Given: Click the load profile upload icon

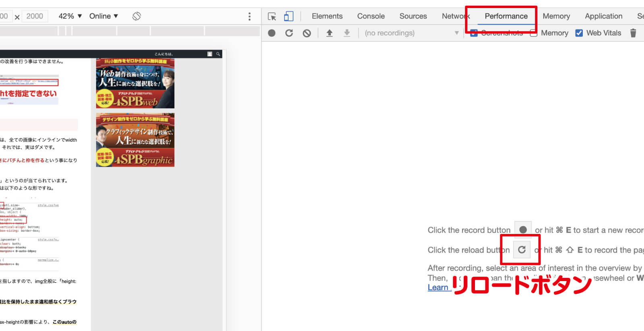Looking at the screenshot, I should (329, 33).
